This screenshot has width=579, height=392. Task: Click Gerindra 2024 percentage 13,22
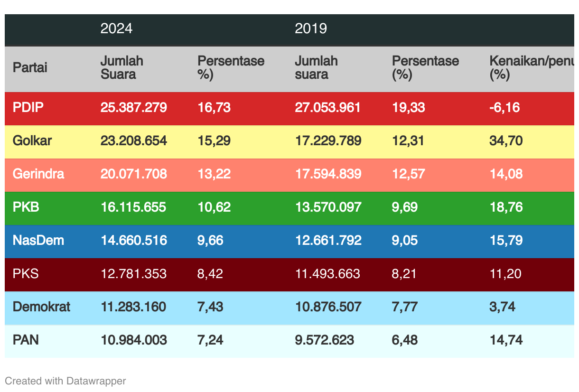[214, 174]
